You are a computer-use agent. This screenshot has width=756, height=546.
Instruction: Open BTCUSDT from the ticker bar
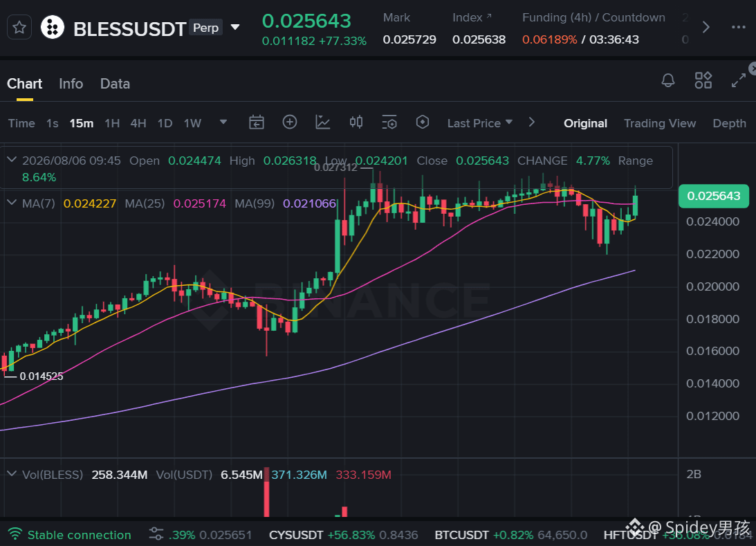[x=510, y=535]
